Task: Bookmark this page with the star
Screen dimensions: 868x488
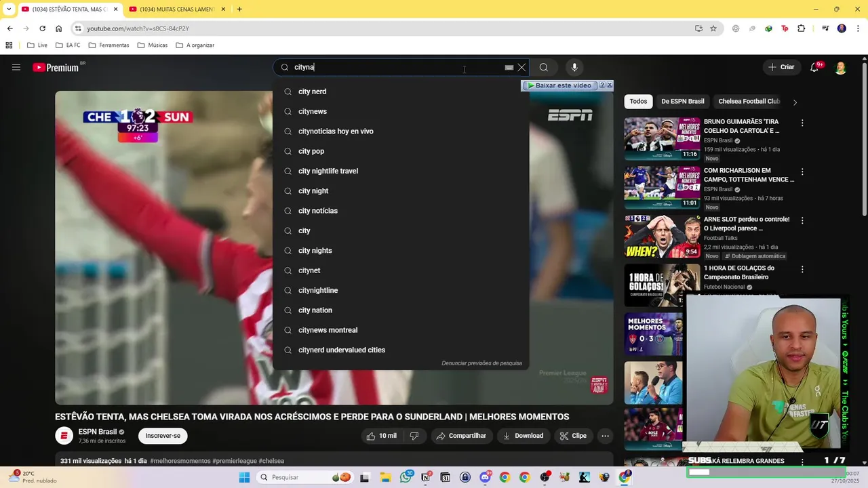Action: (x=713, y=28)
